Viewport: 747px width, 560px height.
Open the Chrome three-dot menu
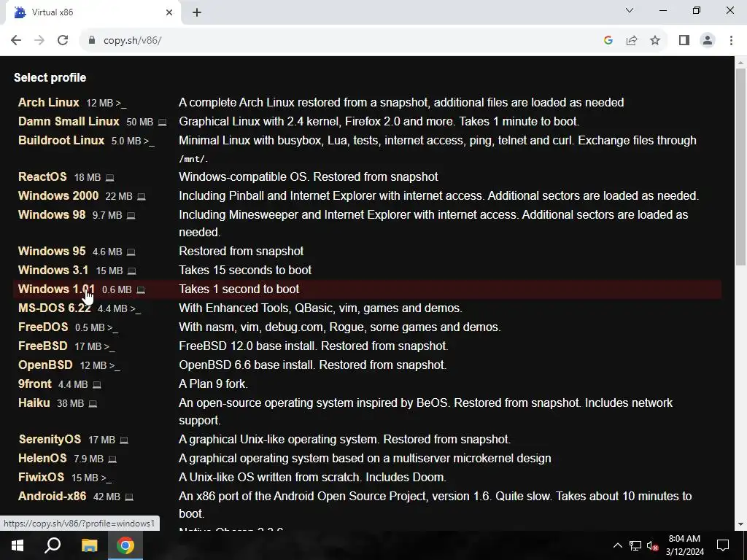pyautogui.click(x=731, y=41)
